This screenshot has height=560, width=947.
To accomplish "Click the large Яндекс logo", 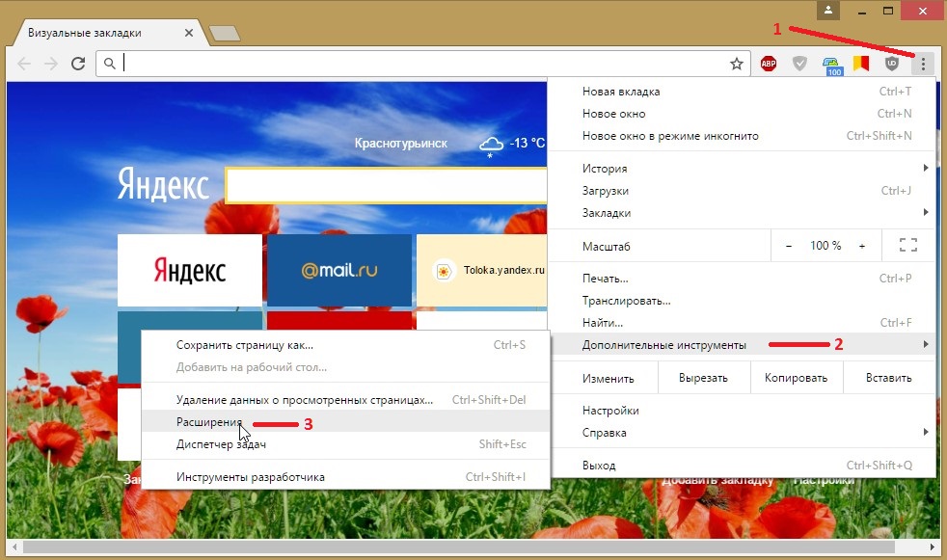I will 163,184.
